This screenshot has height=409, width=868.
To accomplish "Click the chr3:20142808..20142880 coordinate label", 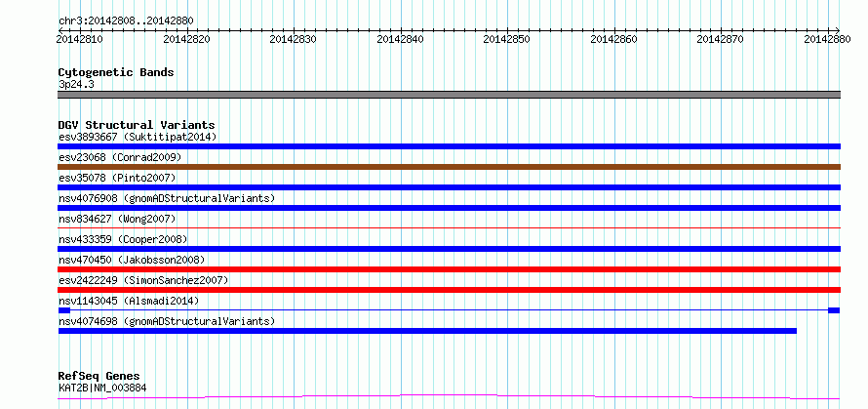I will click(x=126, y=21).
